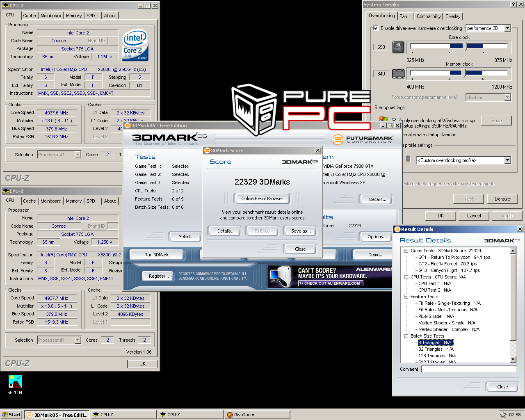Click the 22329 3DMarks score text
Screen dimensions: 525x420
click(x=262, y=182)
